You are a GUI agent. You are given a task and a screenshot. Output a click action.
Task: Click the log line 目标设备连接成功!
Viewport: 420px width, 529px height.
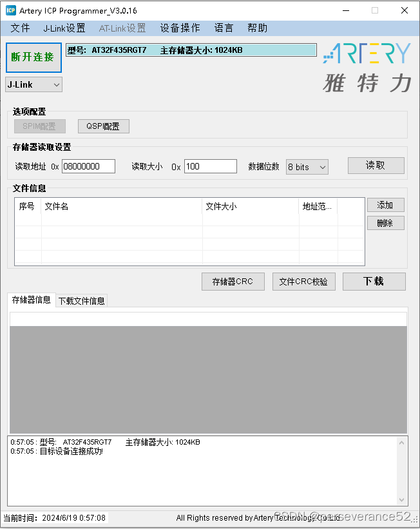click(x=57, y=452)
